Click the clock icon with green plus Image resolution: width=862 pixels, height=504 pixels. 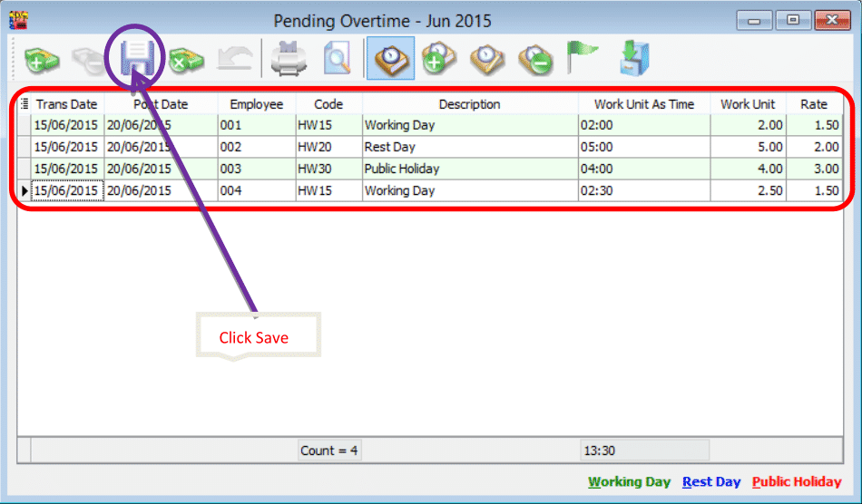(x=439, y=60)
